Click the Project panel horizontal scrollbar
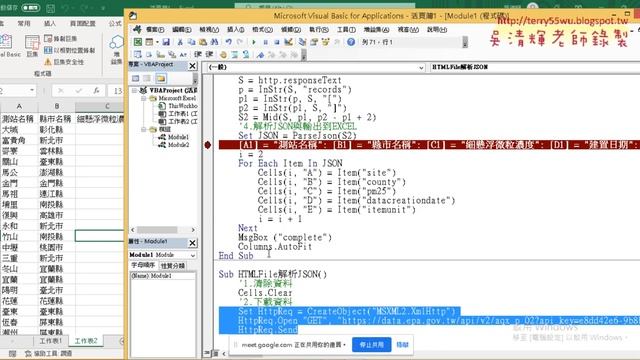Viewport: 640px width, 360px height. coord(162,230)
